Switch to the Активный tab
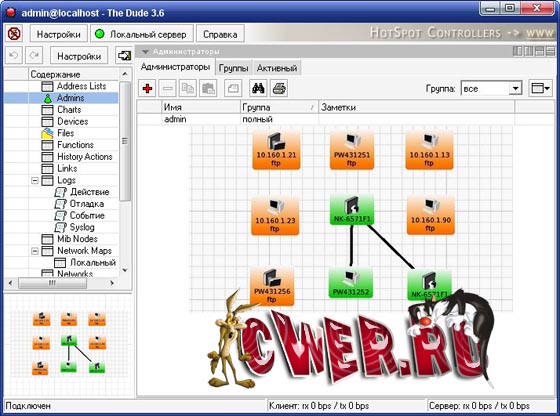The image size is (560, 416). (x=277, y=68)
